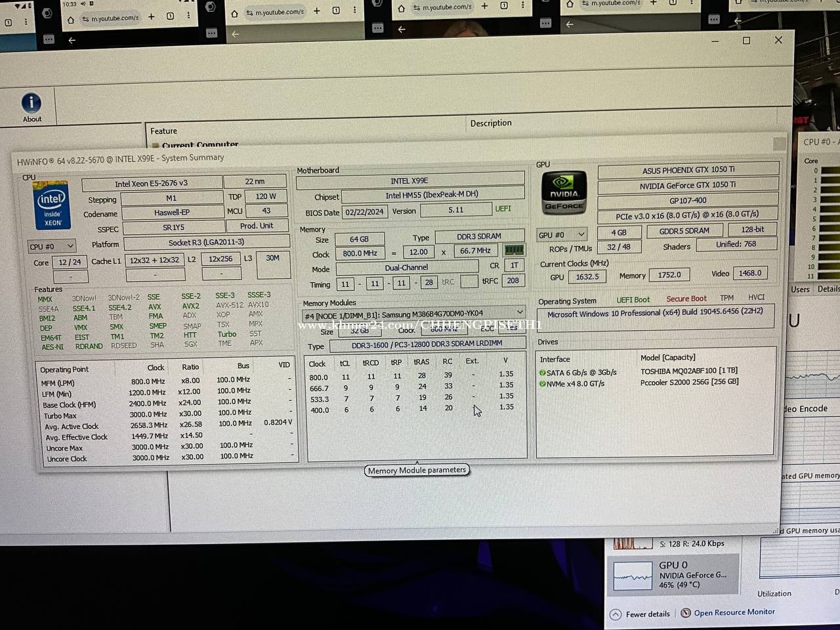Image resolution: width=840 pixels, height=630 pixels.
Task: Open the CPU #0 selector dropdown
Action: 52,246
